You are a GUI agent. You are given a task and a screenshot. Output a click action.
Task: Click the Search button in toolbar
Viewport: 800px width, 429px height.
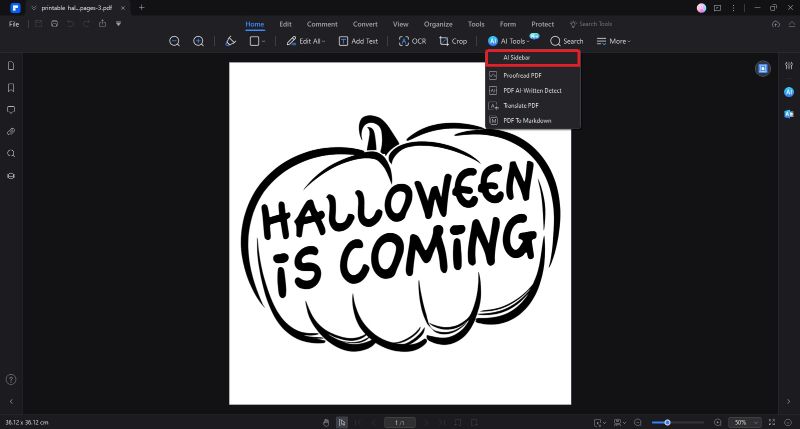point(567,41)
